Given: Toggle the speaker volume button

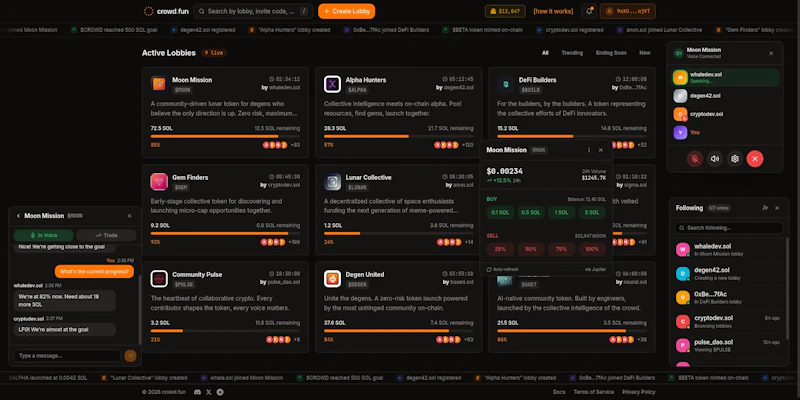Looking at the screenshot, I should coord(715,159).
